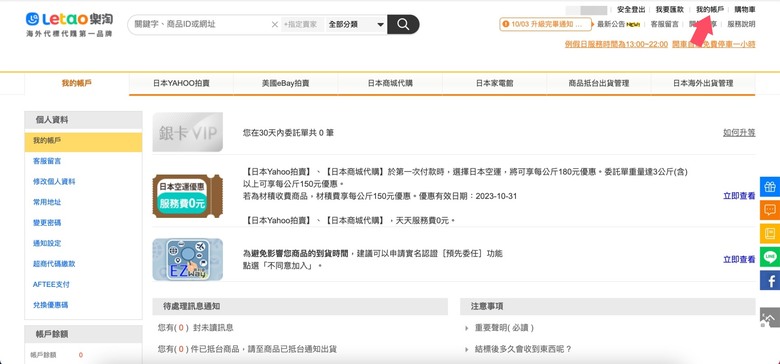The width and height of the screenshot is (780, 364).
Task: Open the 日本海外出貨管理 tab
Action: (x=703, y=84)
